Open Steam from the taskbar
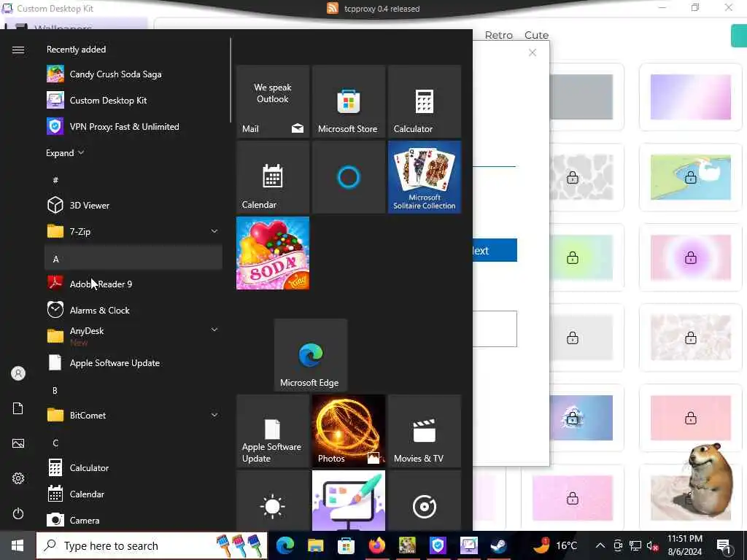747x560 pixels. [x=499, y=545]
